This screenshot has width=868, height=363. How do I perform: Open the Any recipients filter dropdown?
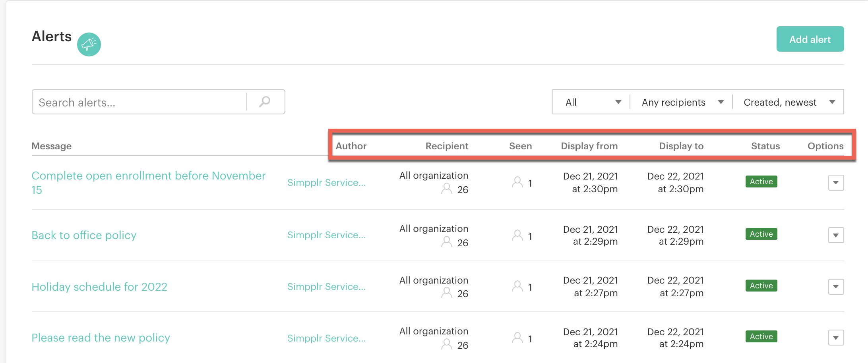682,102
